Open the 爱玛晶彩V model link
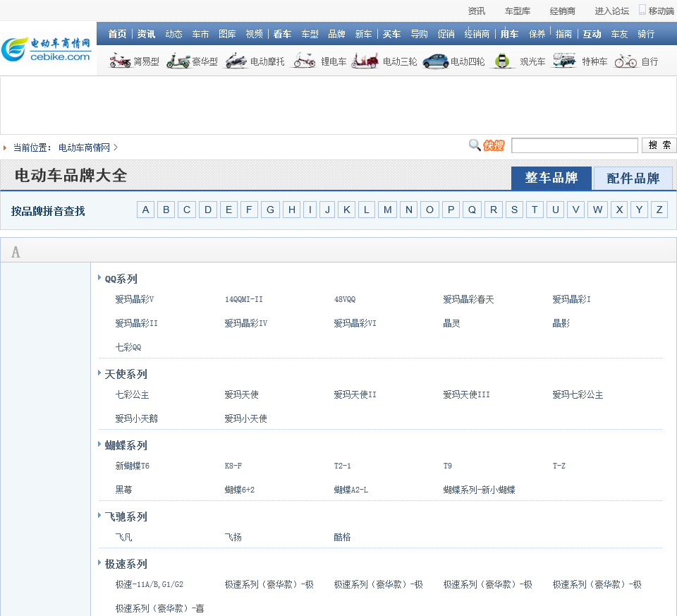The width and height of the screenshot is (677, 616). tap(134, 299)
